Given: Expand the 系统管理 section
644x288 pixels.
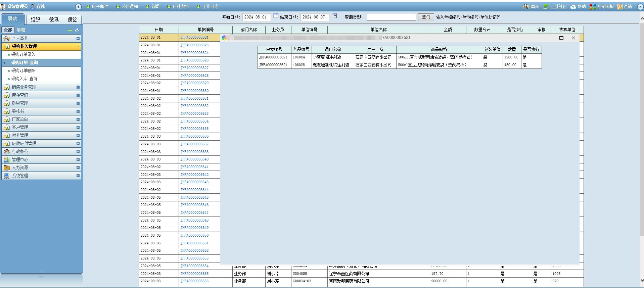Looking at the screenshot, I should pos(78,176).
